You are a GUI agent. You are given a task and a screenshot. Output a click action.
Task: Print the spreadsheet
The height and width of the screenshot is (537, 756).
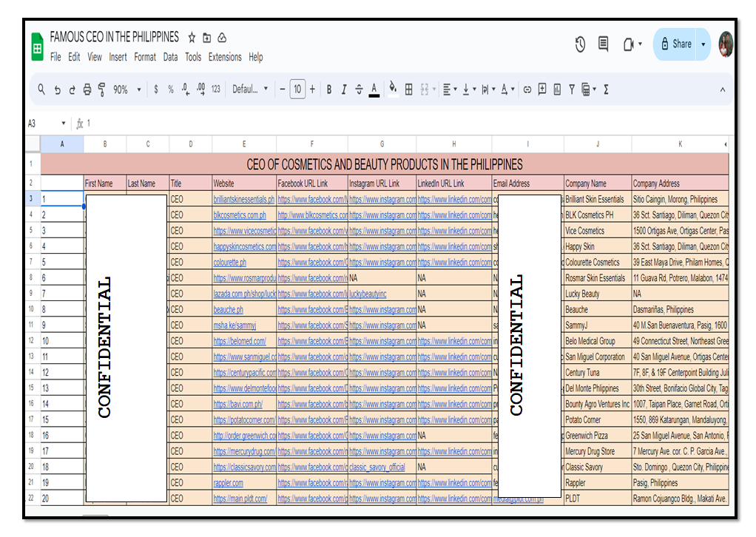coord(87,89)
